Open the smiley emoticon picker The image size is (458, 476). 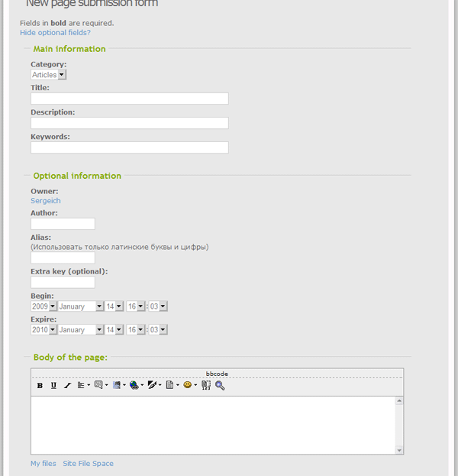188,386
